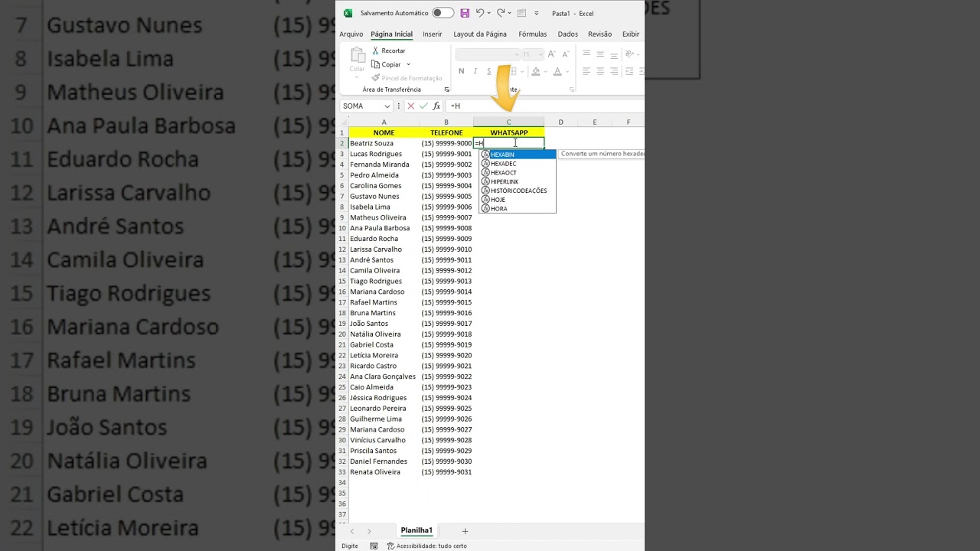Viewport: 980px width, 551px height.
Task: Open the Redo history dropdown arrow
Action: tap(510, 13)
